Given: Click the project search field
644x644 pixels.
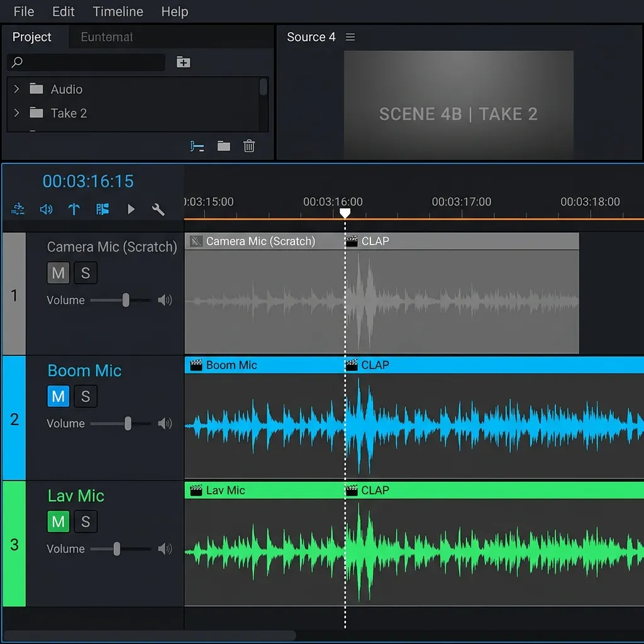Looking at the screenshot, I should (86, 62).
